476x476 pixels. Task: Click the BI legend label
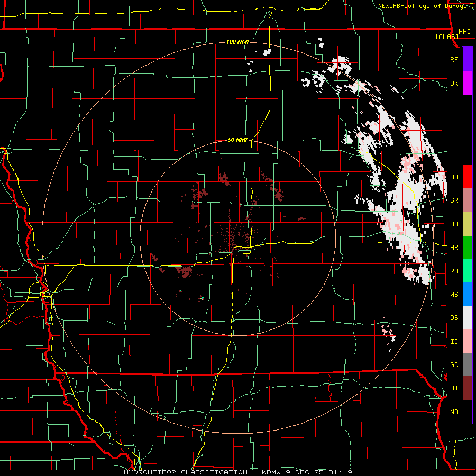click(x=454, y=388)
